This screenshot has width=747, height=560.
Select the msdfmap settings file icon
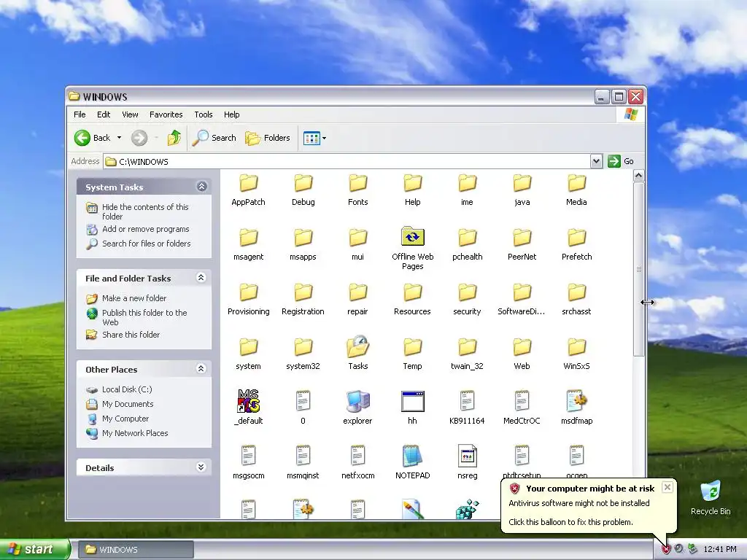(x=576, y=401)
